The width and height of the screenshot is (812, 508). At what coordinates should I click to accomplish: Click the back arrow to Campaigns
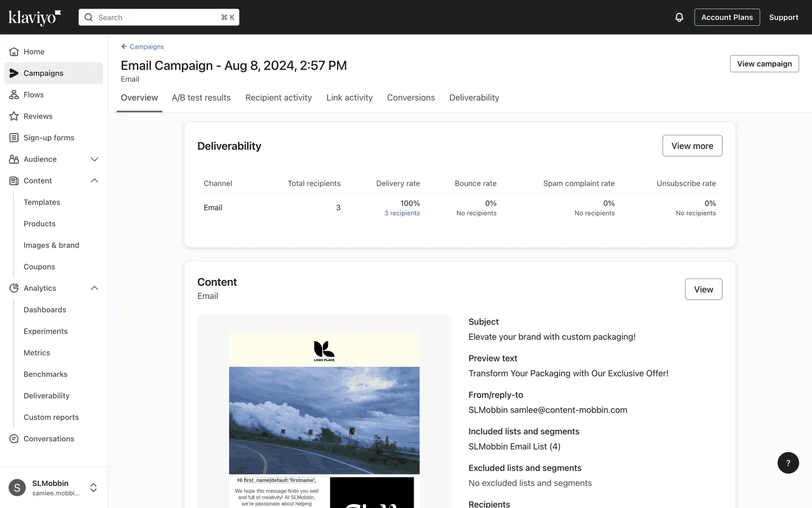tap(124, 47)
